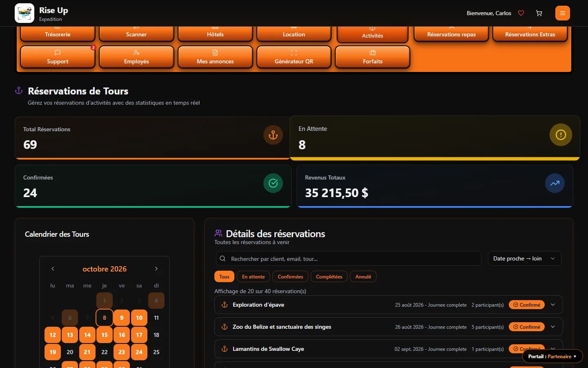
Task: Click the reservation search field
Action: click(348, 258)
